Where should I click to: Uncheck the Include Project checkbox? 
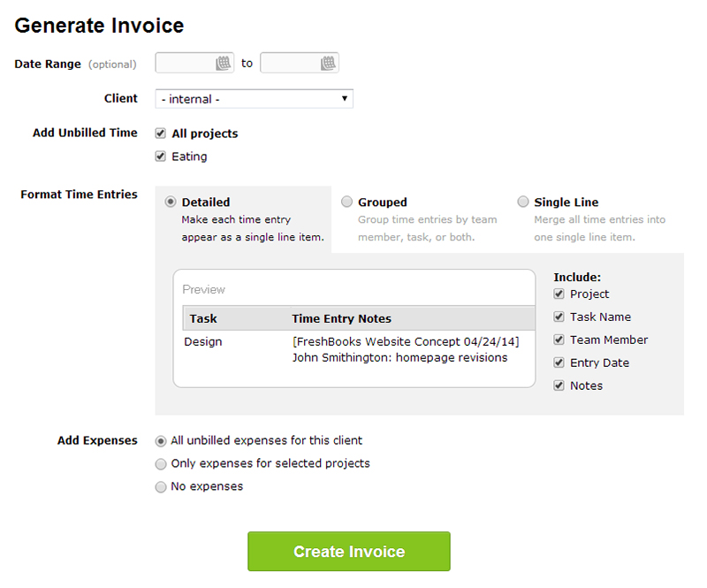559,294
